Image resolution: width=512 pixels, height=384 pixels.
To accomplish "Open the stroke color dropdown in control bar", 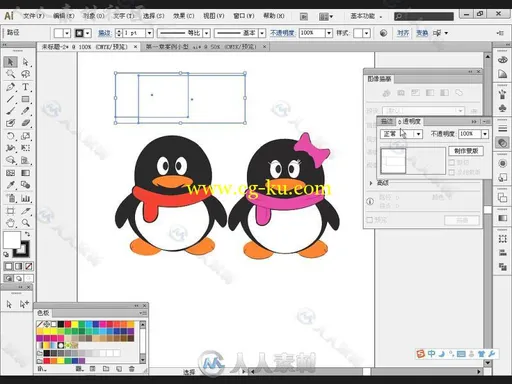I will click(x=88, y=33).
